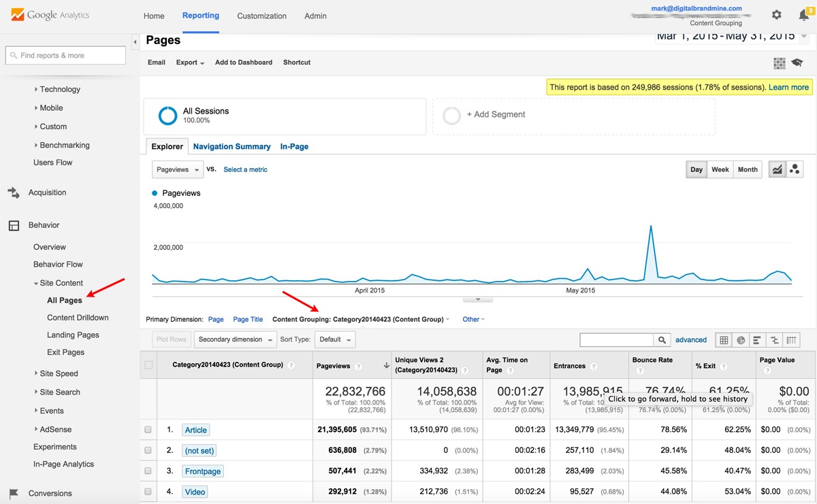Click the Week granularity button

(x=720, y=169)
